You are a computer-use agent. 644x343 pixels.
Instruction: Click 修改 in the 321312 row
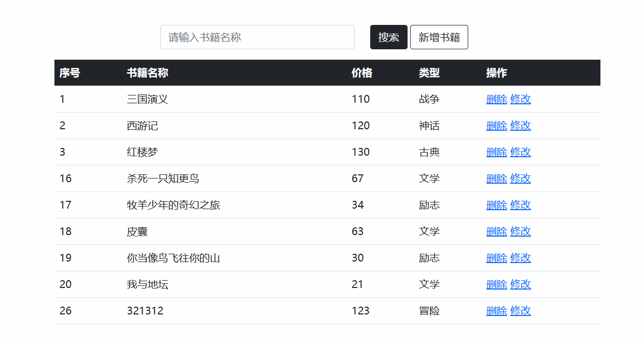pyautogui.click(x=521, y=311)
